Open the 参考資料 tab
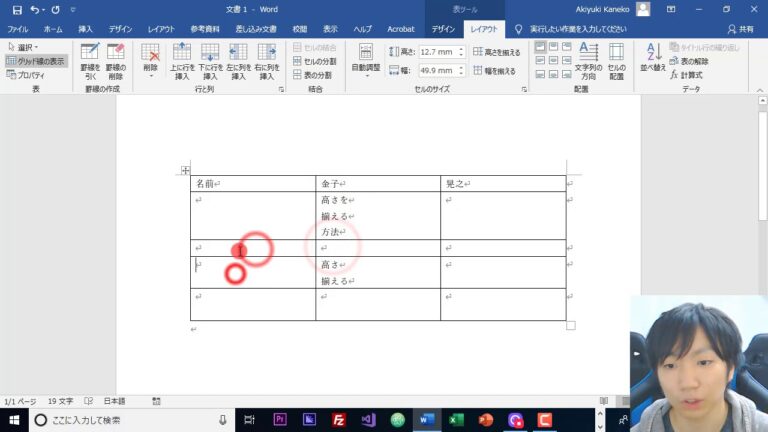This screenshot has width=768, height=432. (205, 29)
